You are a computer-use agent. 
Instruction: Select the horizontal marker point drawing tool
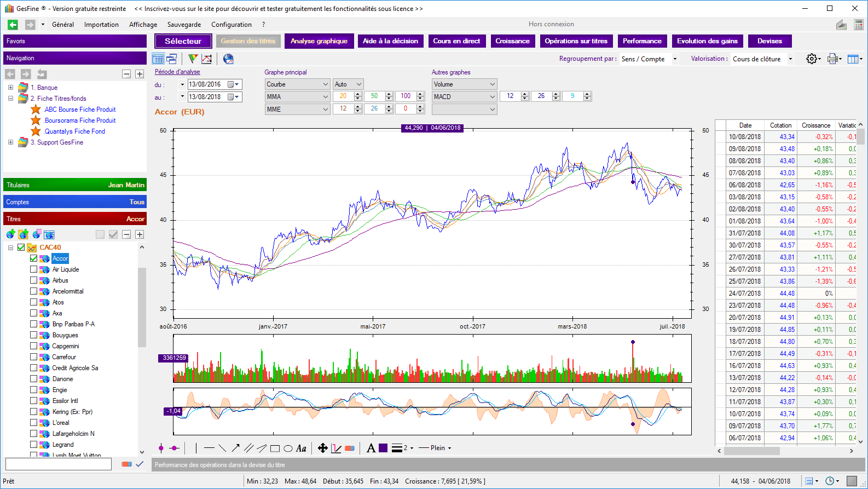point(175,448)
